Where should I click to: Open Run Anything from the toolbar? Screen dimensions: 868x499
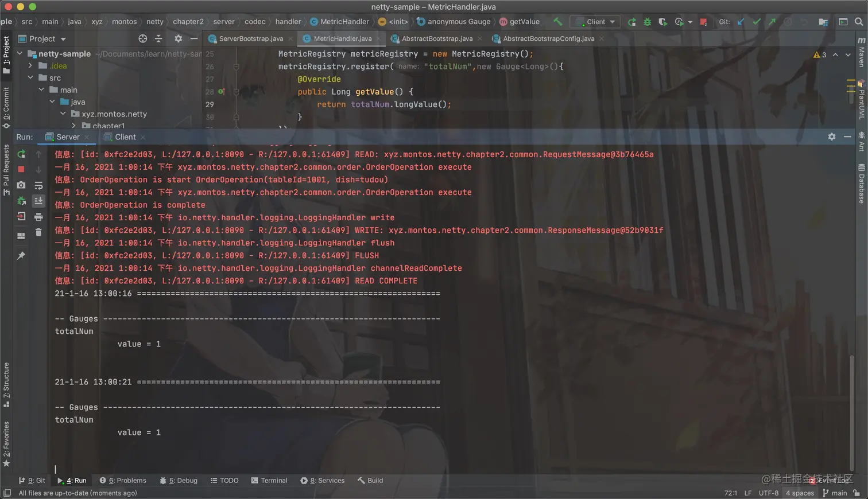[843, 22]
